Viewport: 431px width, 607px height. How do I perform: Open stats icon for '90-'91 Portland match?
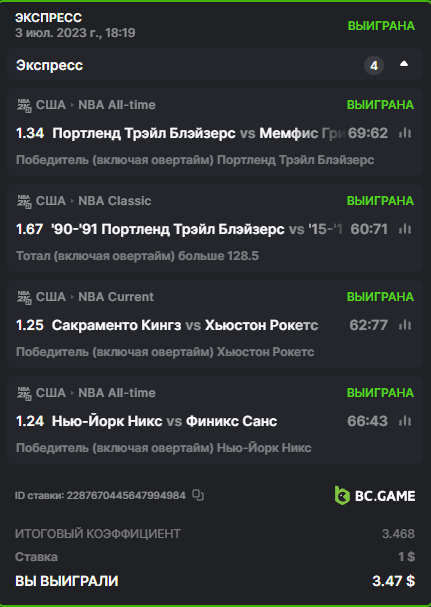[x=405, y=229]
